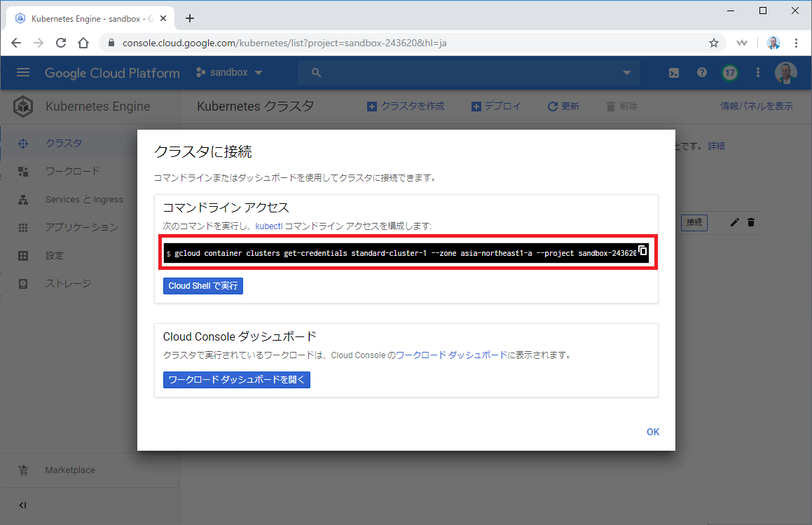Click the Kubernetes Engine logo icon

coord(23,107)
